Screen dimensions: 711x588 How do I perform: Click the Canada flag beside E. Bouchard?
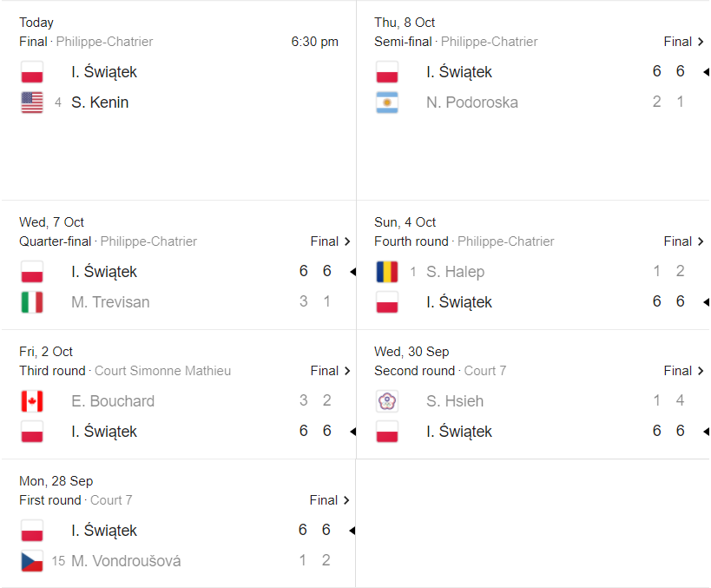[32, 401]
